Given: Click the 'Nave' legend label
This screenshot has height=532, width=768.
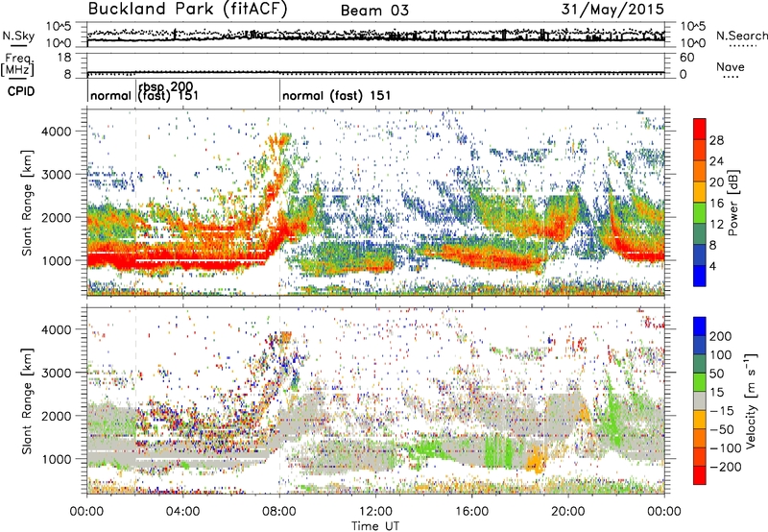Looking at the screenshot, I should (731, 66).
